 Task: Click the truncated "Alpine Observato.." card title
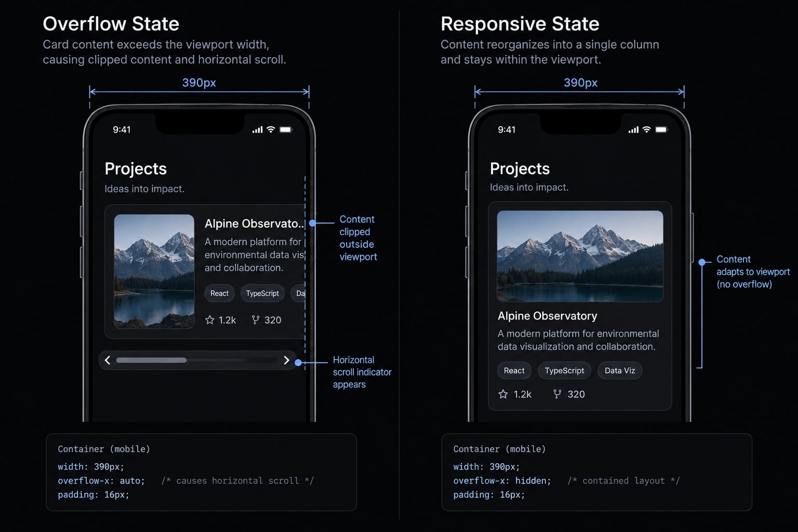coord(254,224)
